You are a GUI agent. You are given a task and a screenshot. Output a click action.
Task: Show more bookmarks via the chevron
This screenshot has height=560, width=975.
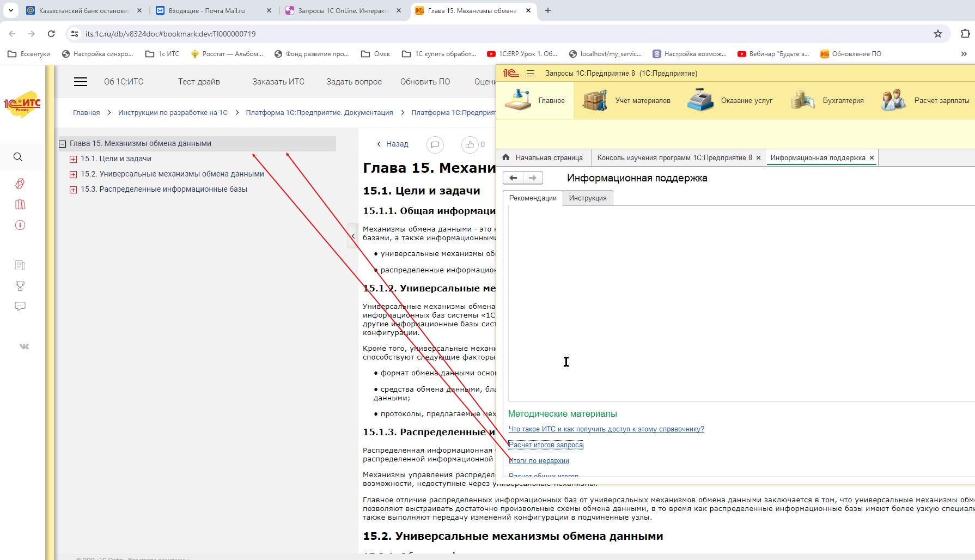click(x=964, y=54)
